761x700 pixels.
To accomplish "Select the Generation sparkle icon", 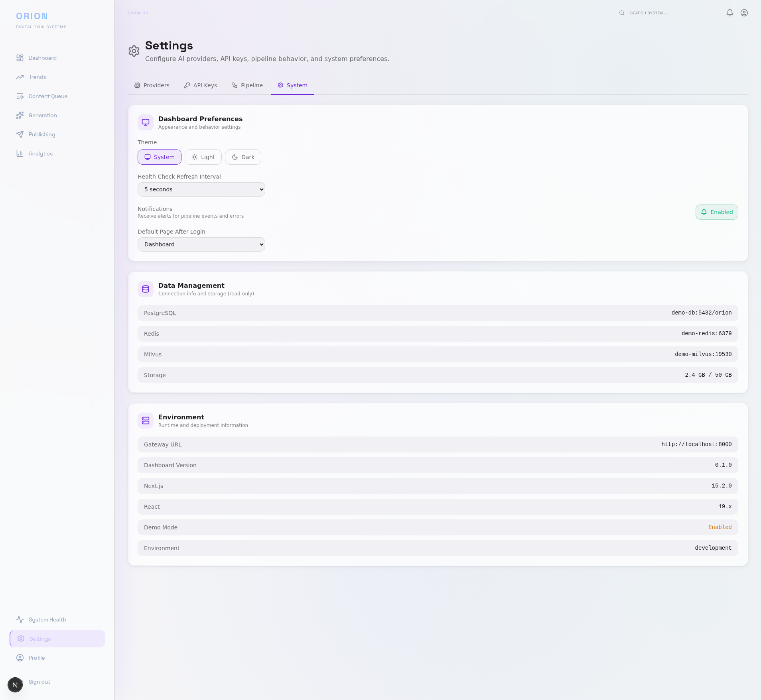I will click(20, 115).
